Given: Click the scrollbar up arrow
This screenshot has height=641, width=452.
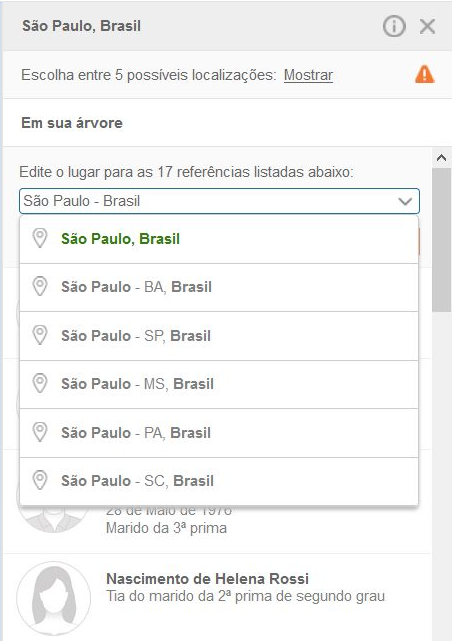Looking at the screenshot, I should pyautogui.click(x=441, y=158).
